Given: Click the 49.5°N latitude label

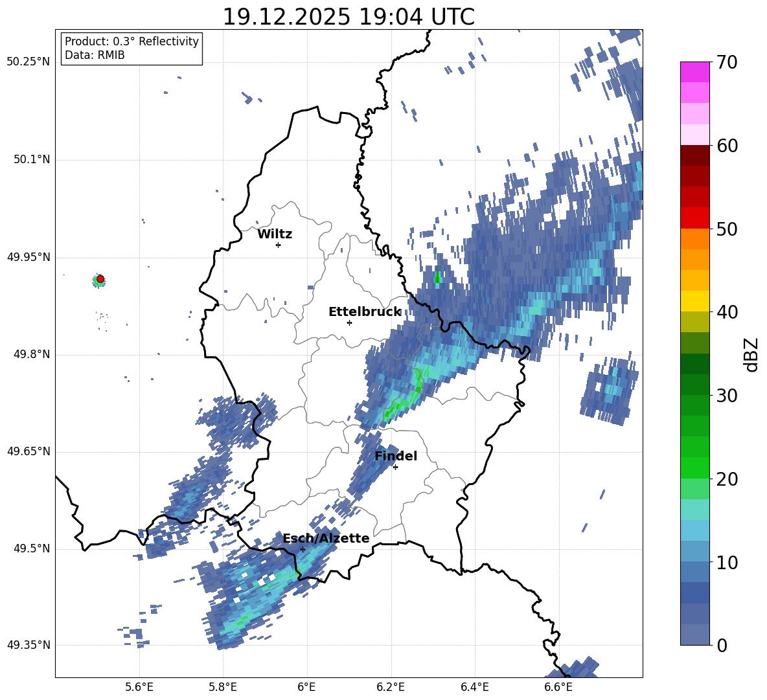Looking at the screenshot, I should coord(32,548).
